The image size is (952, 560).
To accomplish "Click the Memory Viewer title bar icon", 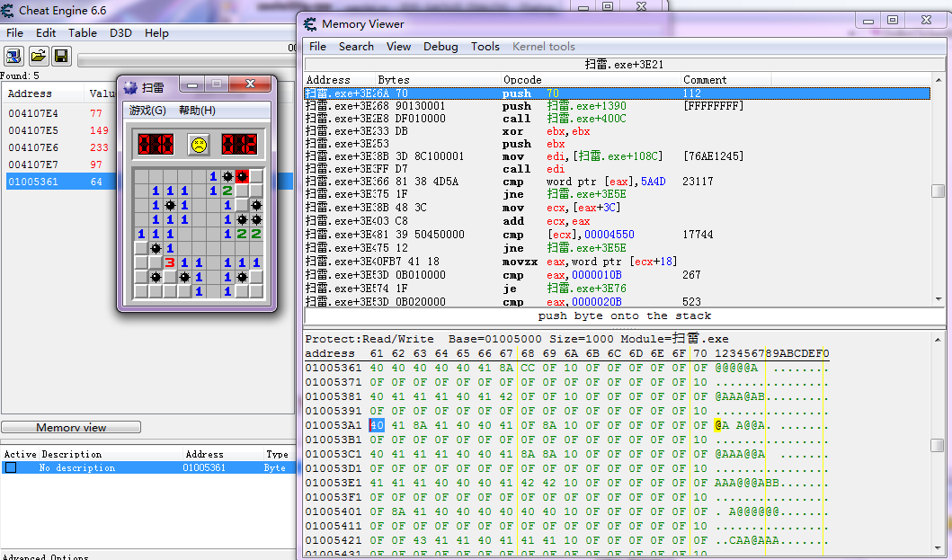I will pyautogui.click(x=310, y=24).
